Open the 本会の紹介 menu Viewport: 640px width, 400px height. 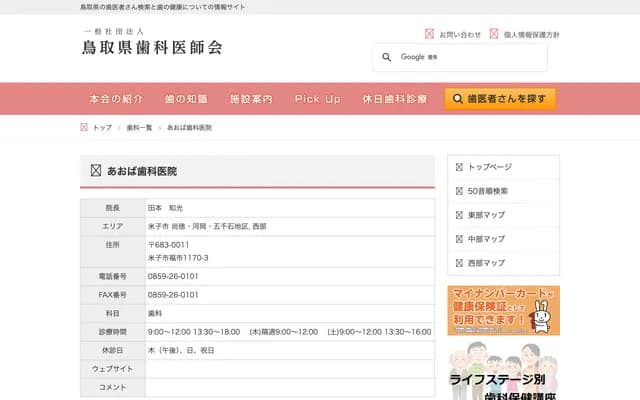[116, 99]
